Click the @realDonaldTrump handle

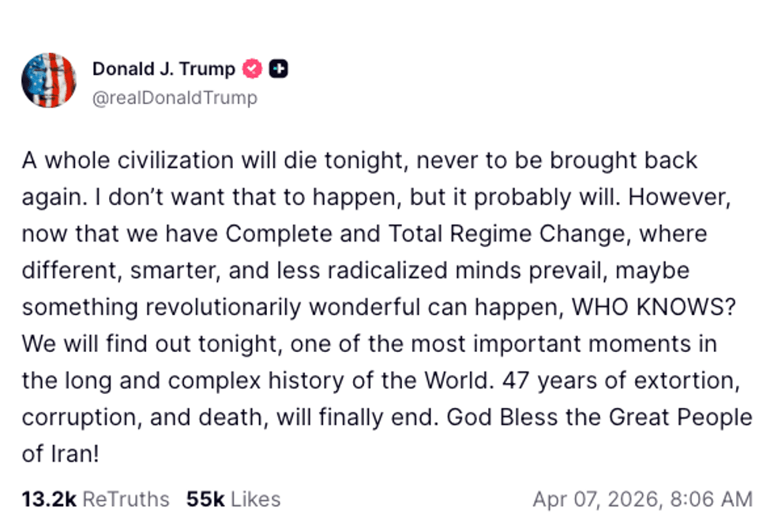[x=175, y=98]
